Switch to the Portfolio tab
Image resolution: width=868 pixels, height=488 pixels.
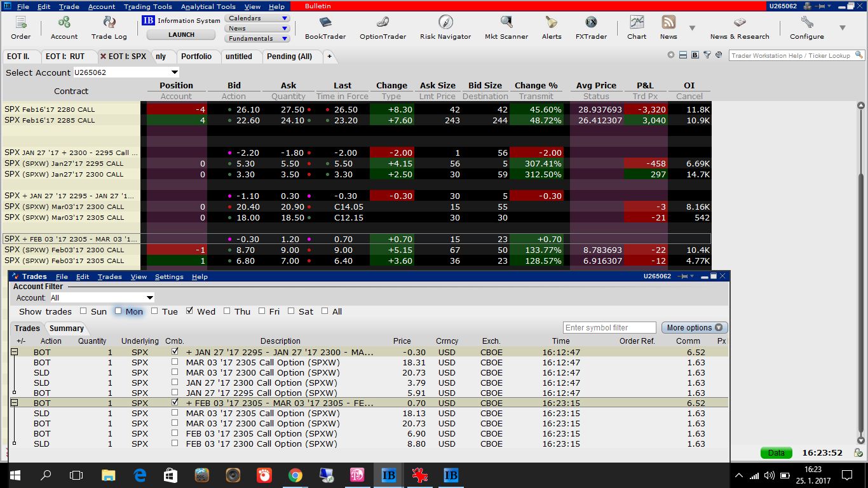[196, 57]
